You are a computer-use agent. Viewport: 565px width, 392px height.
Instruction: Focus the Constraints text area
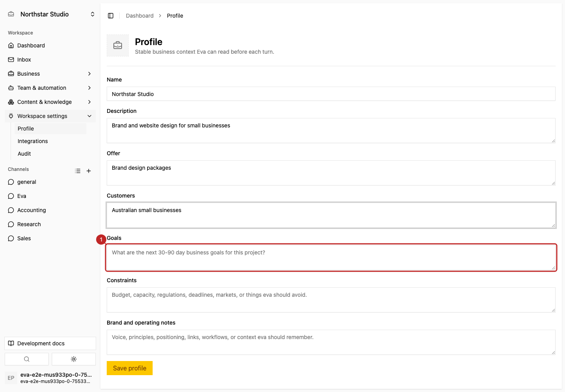pyautogui.click(x=331, y=300)
